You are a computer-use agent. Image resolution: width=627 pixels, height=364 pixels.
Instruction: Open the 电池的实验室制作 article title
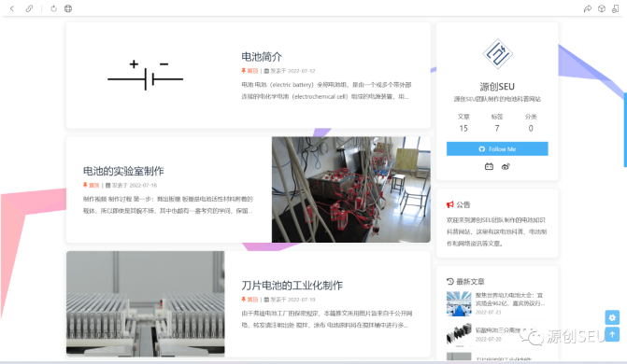[x=123, y=171]
